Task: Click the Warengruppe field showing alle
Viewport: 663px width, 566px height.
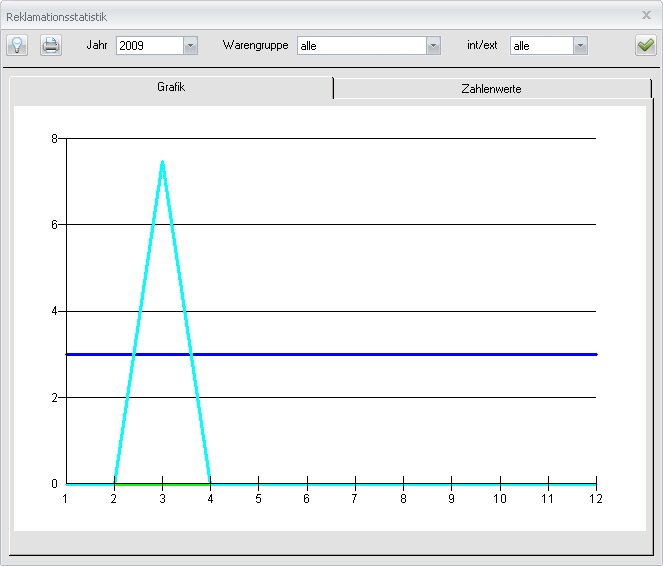Action: tap(361, 45)
